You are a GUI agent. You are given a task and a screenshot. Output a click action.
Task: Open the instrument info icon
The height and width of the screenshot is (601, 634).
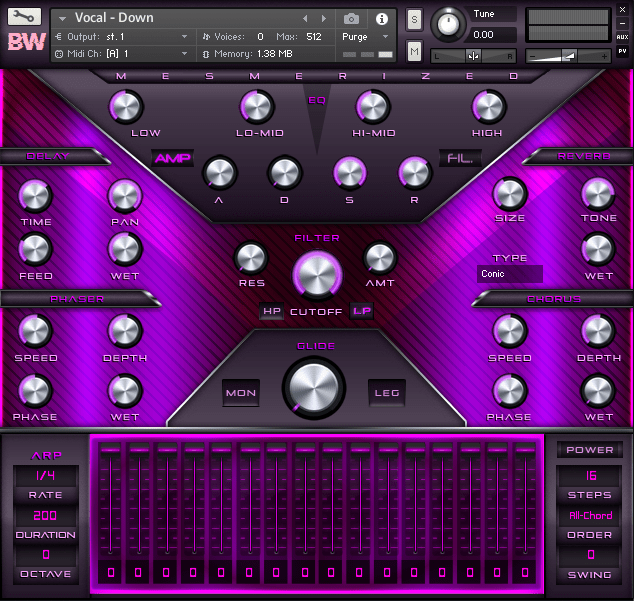click(382, 19)
